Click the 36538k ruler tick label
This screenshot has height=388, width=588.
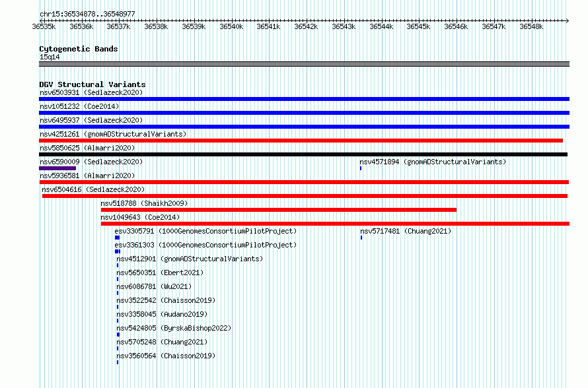pos(156,26)
